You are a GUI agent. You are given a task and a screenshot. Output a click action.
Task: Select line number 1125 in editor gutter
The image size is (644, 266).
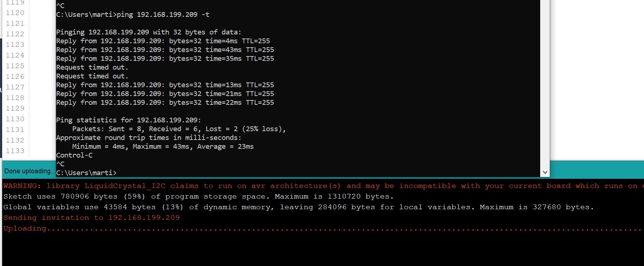pyautogui.click(x=15, y=66)
